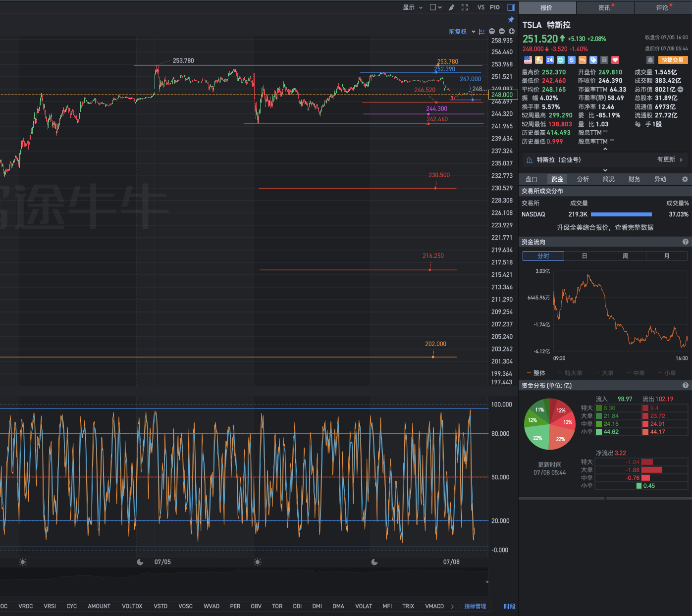This screenshot has width=692, height=616.
Task: Open the XY axis settings icon
Action: (482, 31)
